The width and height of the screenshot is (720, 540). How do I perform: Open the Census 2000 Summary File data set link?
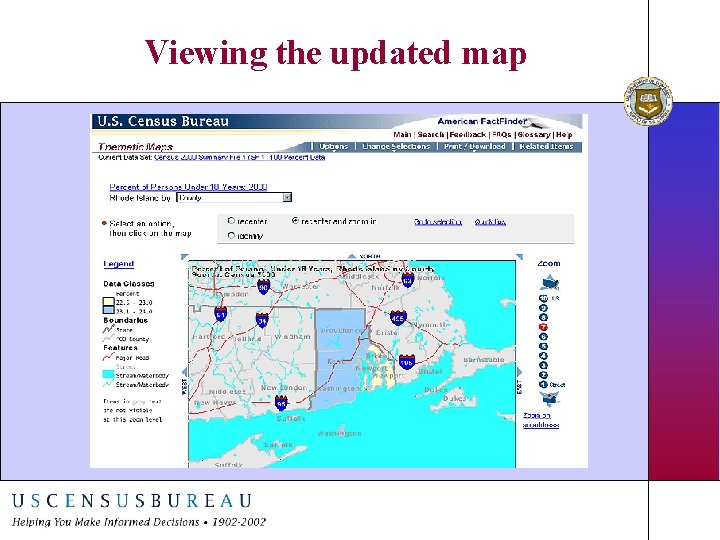click(x=239, y=157)
